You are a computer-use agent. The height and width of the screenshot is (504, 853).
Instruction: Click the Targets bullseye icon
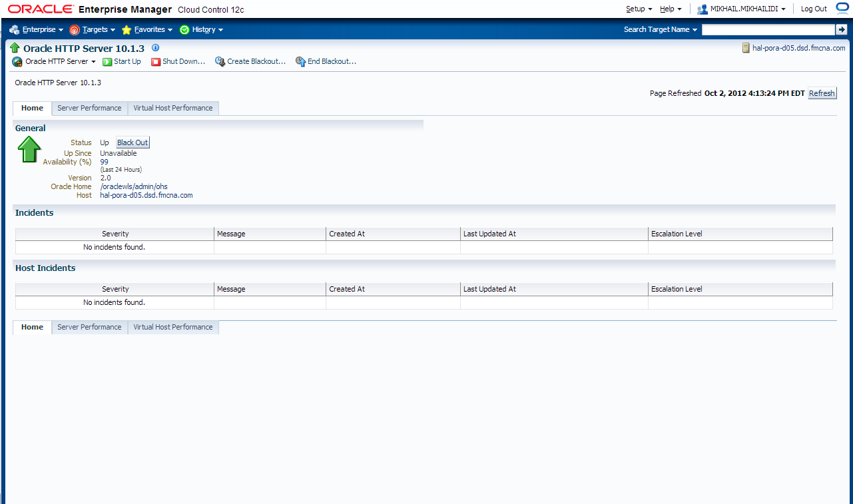tap(75, 30)
